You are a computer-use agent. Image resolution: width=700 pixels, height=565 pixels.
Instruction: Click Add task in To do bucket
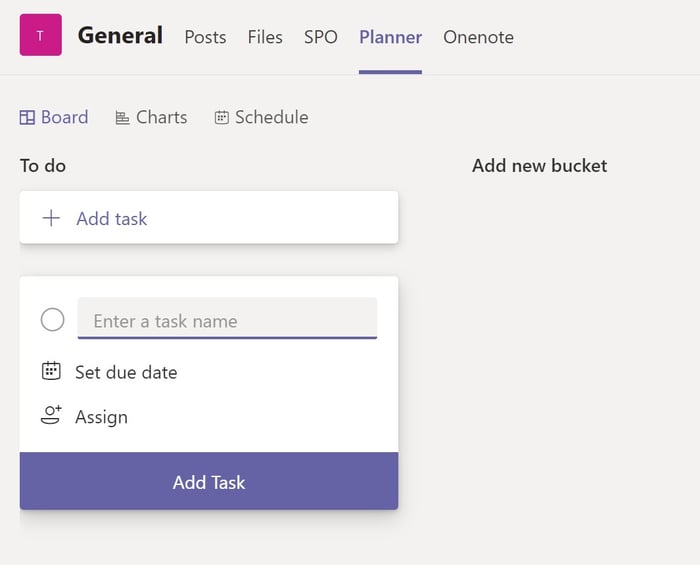click(x=209, y=218)
